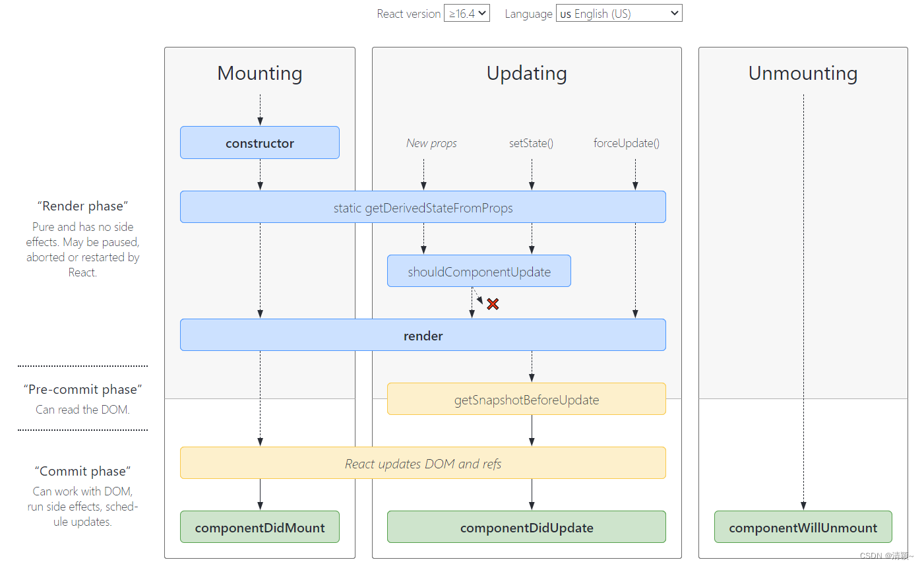Click the setState() label
924x566 pixels.
point(531,143)
